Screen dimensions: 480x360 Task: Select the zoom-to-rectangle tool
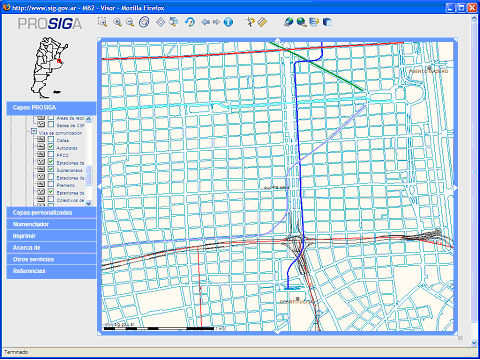click(x=103, y=22)
